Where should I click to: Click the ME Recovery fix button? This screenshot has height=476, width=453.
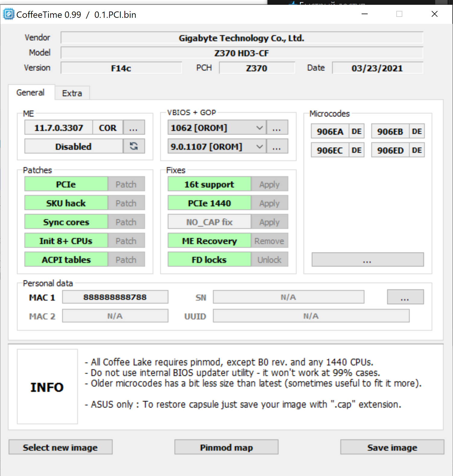(209, 241)
